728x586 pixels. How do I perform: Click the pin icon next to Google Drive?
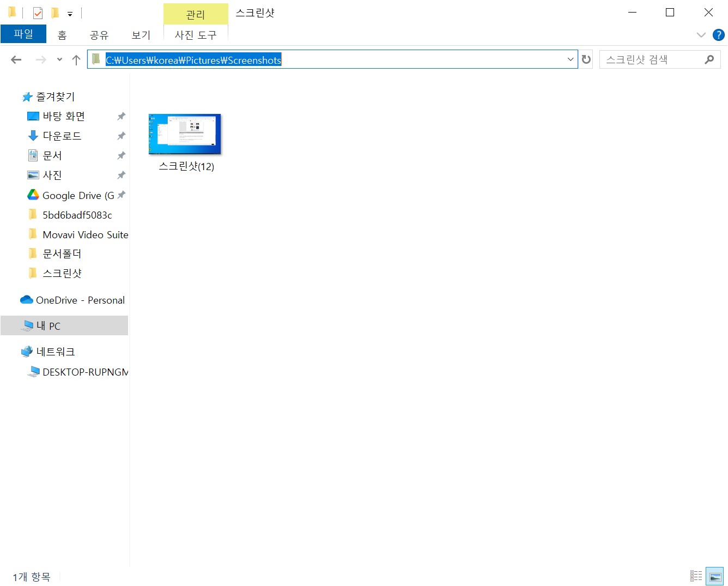click(x=121, y=195)
